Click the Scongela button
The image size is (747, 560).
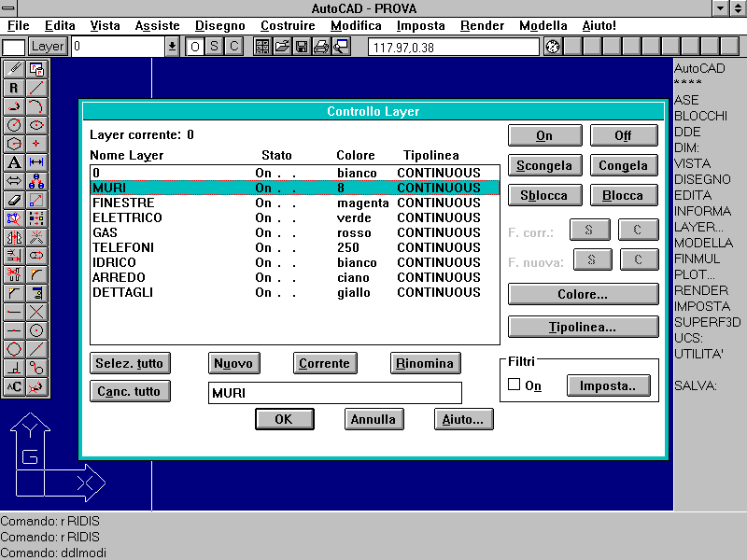coord(544,166)
